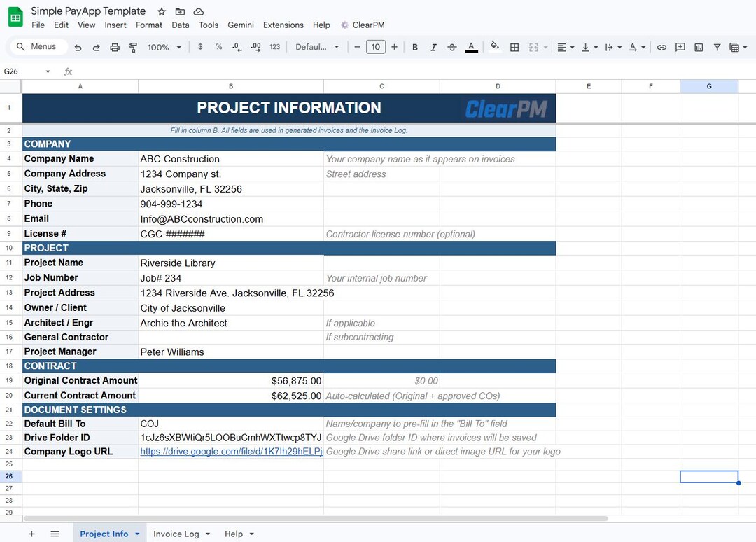This screenshot has width=756, height=542.
Task: Open the text color picker
Action: click(x=471, y=47)
